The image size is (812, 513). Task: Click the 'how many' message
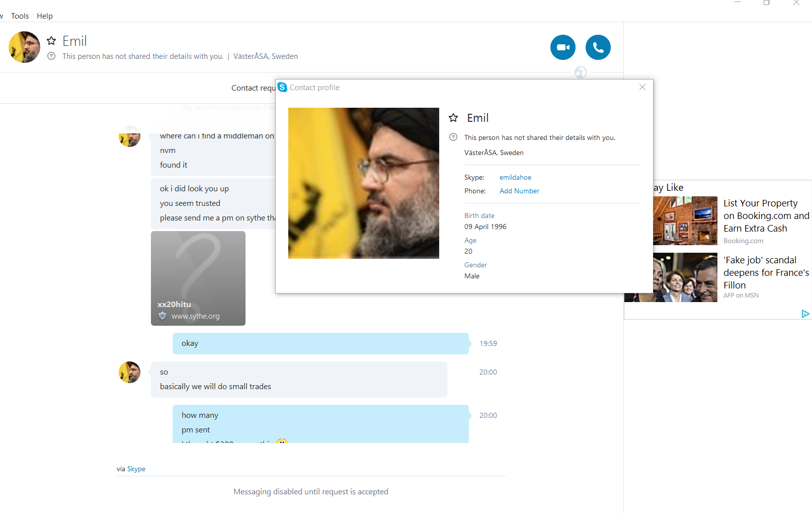pos(200,415)
